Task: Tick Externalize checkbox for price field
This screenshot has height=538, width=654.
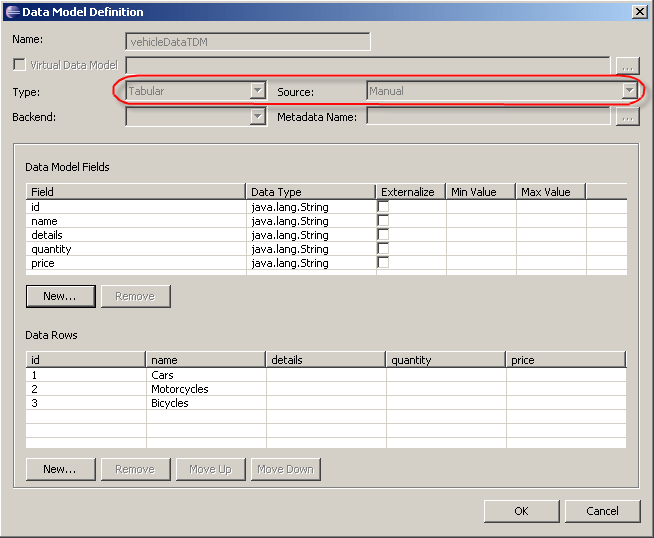Action: pos(383,263)
